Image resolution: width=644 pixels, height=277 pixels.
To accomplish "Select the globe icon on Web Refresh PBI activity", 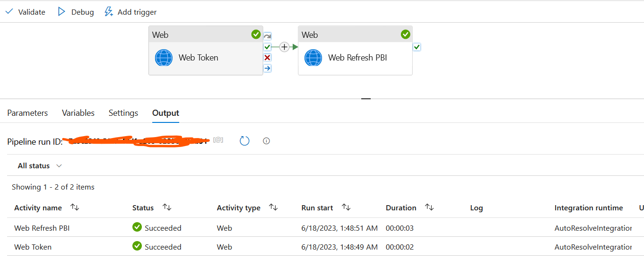I will (x=313, y=59).
